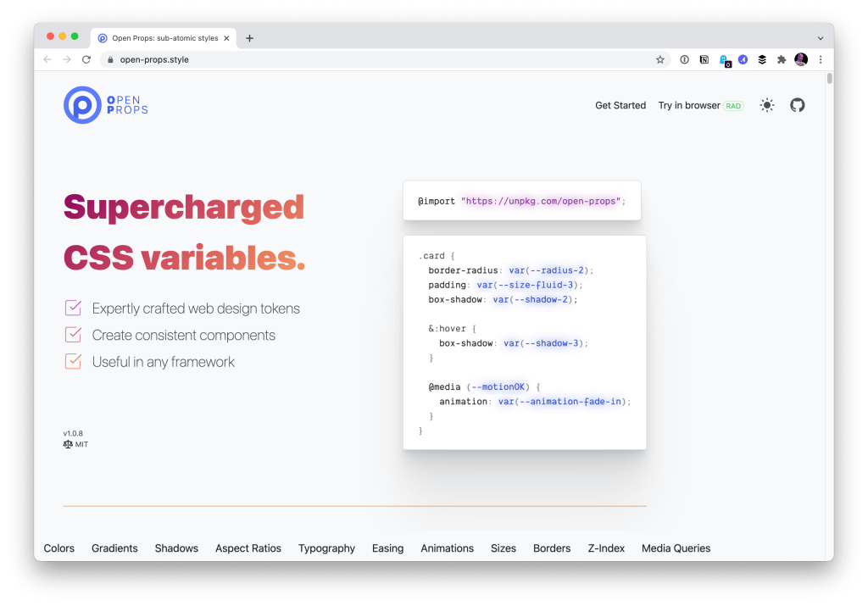
Task: Go back to the previous page
Action: tap(47, 60)
